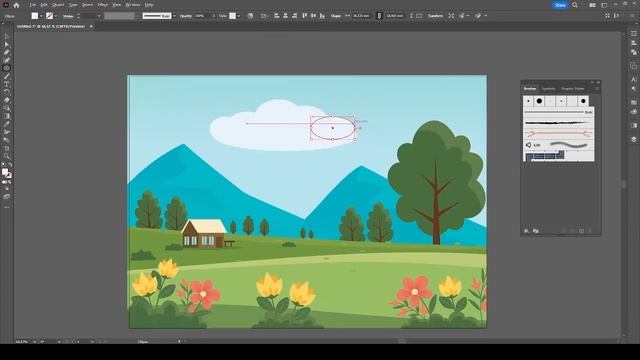Click Shape label in control bar
The height and width of the screenshot is (360, 640).
coord(336,16)
